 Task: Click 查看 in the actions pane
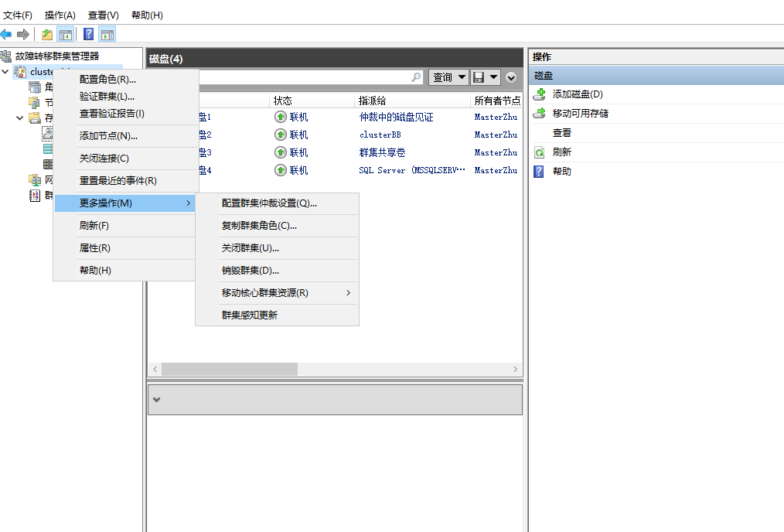pos(561,133)
